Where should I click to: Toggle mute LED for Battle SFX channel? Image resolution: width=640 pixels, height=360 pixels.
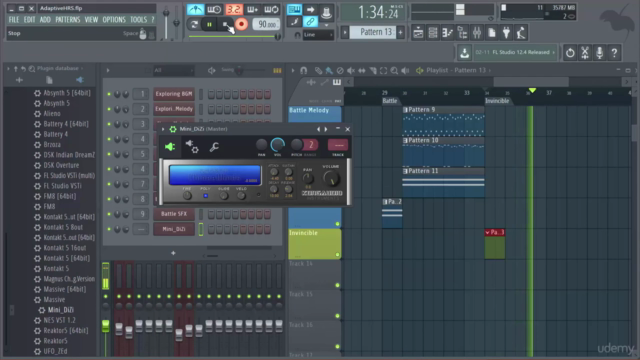pos(109,214)
